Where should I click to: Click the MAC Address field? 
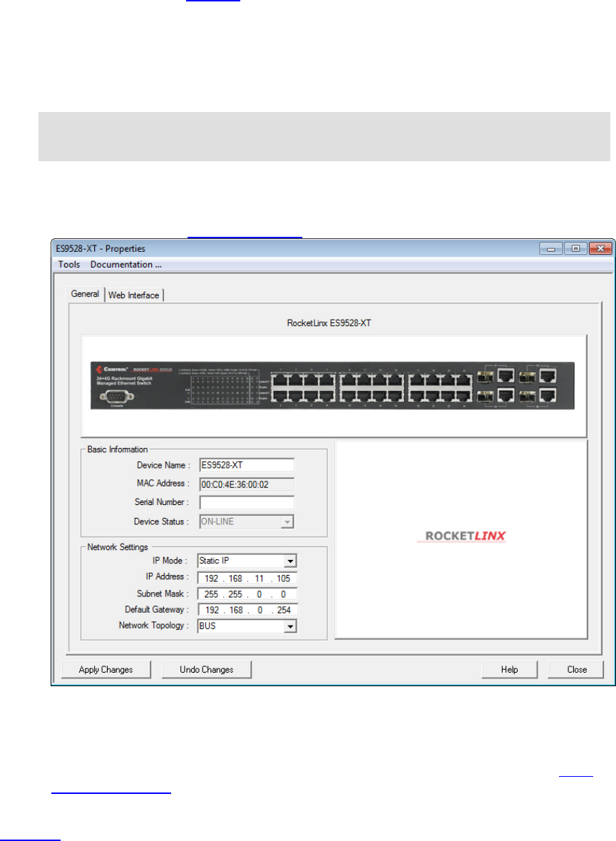247,484
